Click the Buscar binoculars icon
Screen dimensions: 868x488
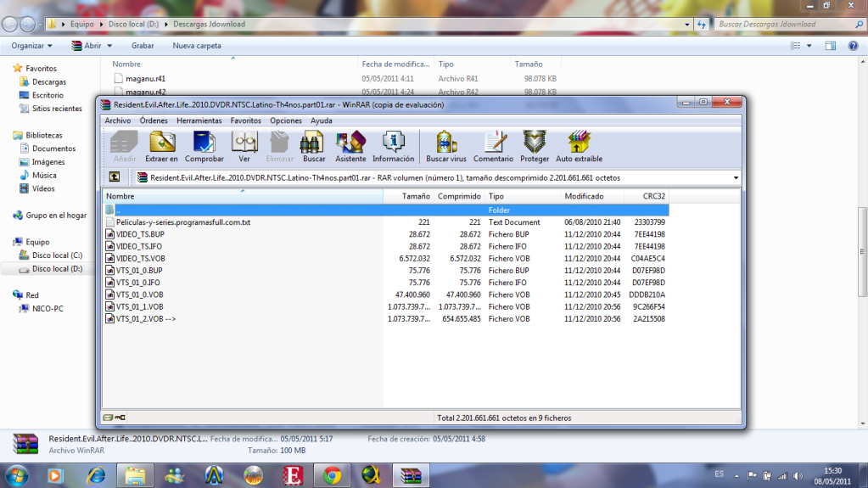point(314,146)
